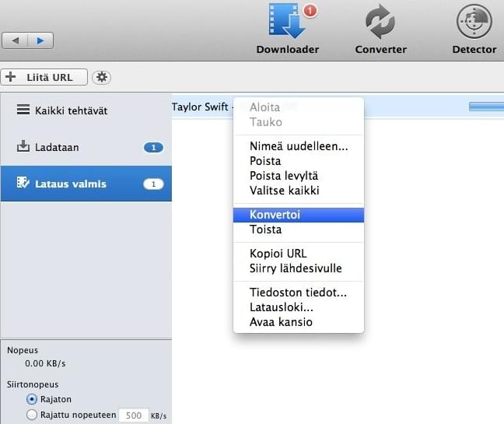Screen dimensions: 504x424
Task: Select the Rajaton radio button
Action: tap(32, 399)
